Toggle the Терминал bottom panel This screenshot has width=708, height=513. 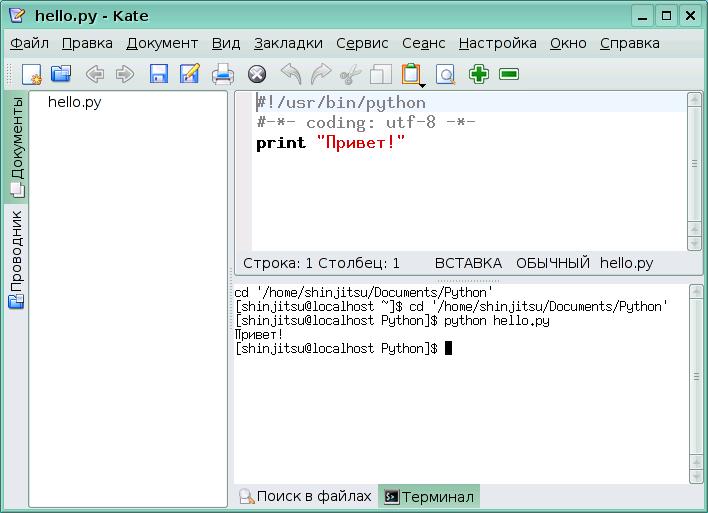pos(429,496)
